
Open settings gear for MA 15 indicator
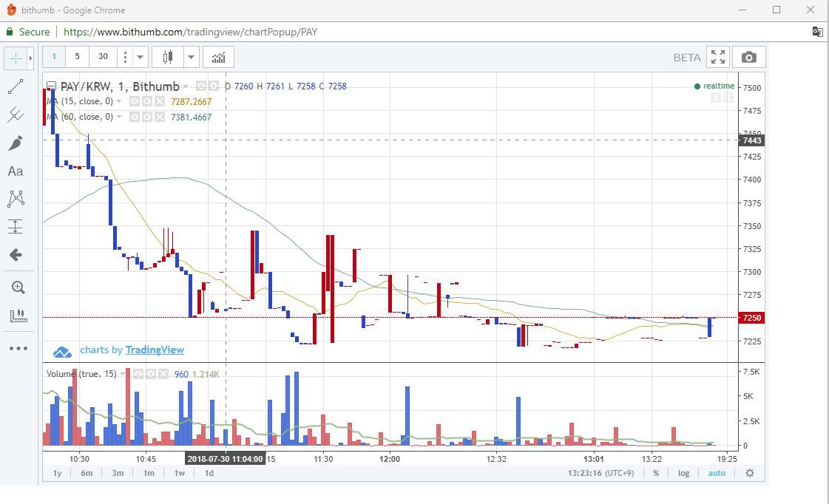pos(147,101)
